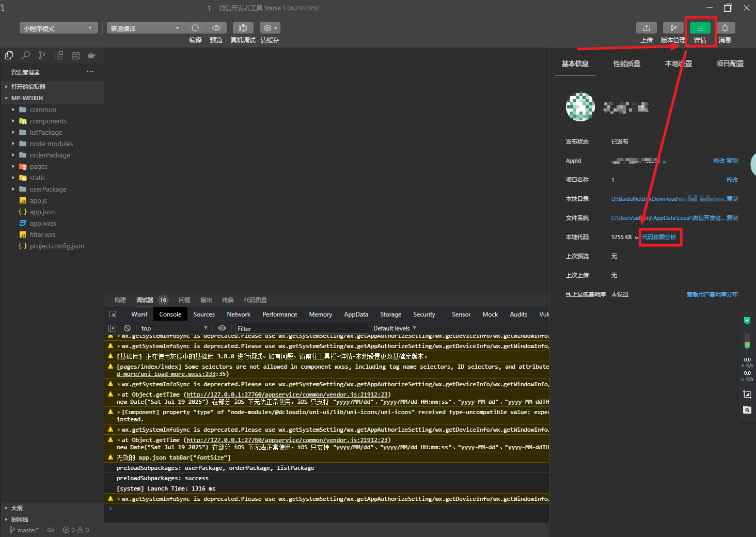Open the 小程序模式 mode dropdown
Image resolution: width=756 pixels, height=537 pixels.
(59, 28)
